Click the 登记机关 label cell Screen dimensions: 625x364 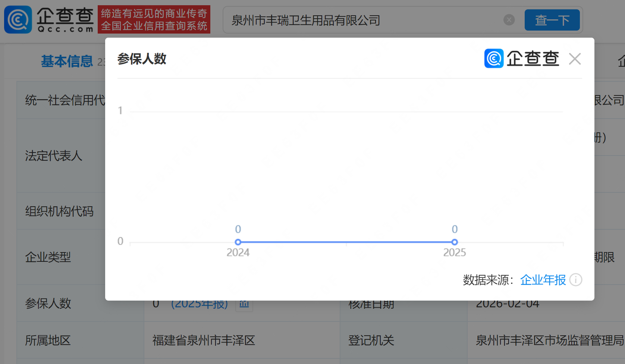[x=371, y=340]
